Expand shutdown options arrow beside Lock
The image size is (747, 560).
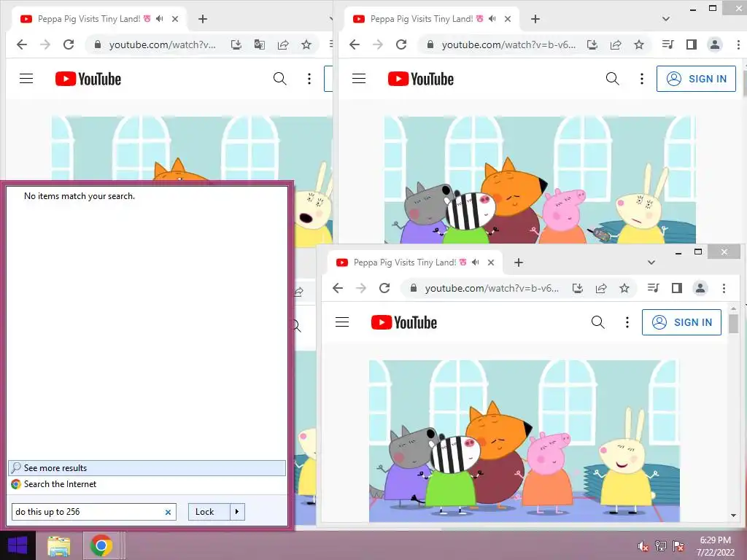point(237,512)
